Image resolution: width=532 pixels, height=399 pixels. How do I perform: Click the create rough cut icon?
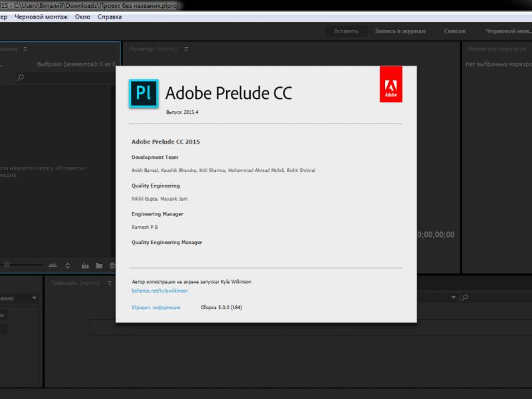(85, 265)
